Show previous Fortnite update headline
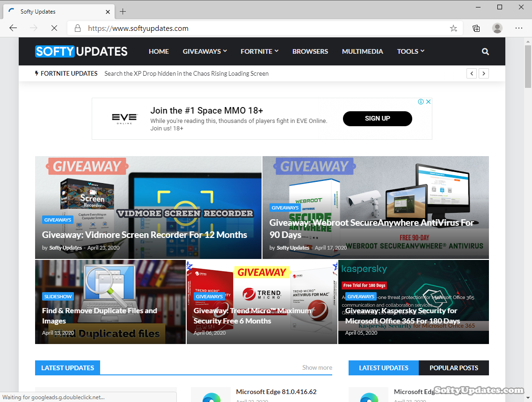This screenshot has height=402, width=532. pyautogui.click(x=472, y=73)
